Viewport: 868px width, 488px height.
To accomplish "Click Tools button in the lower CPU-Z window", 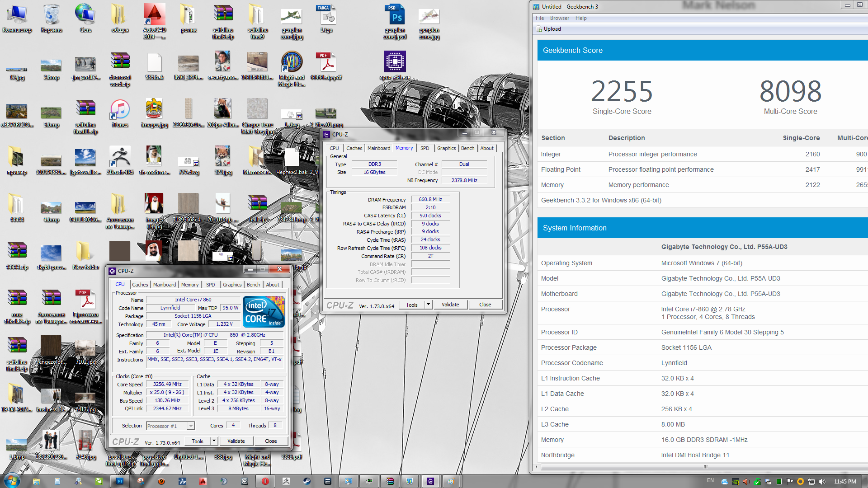I will tap(198, 441).
